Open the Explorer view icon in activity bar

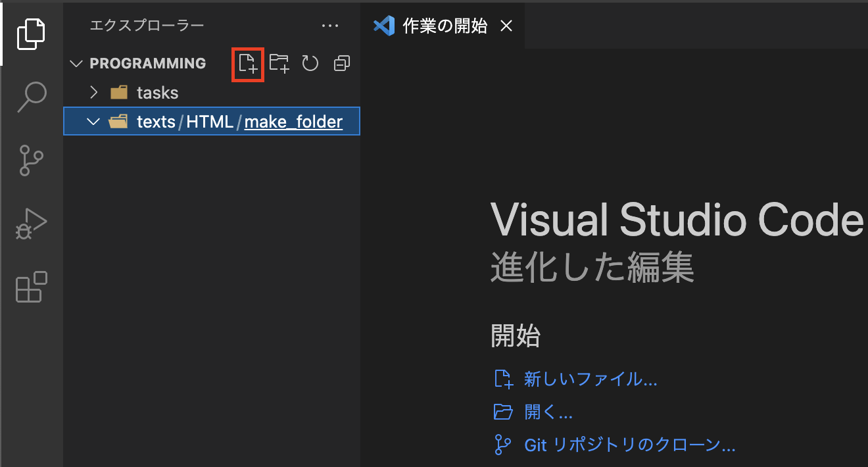click(x=32, y=32)
